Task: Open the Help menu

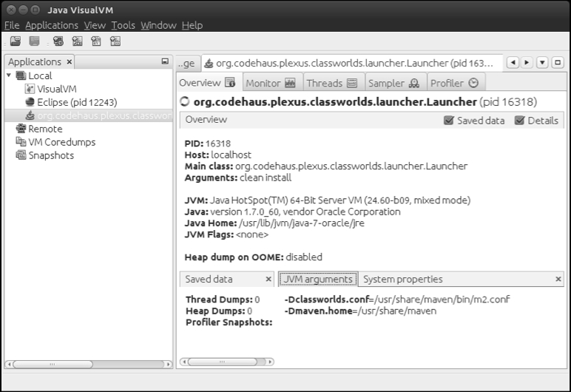Action: 192,25
